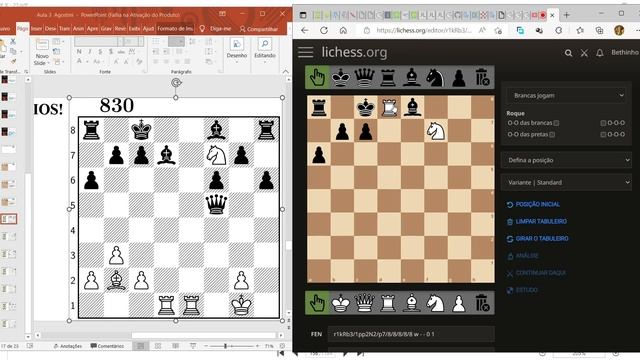
Task: Click Compartilhar button in PowerPoint
Action: (x=258, y=29)
